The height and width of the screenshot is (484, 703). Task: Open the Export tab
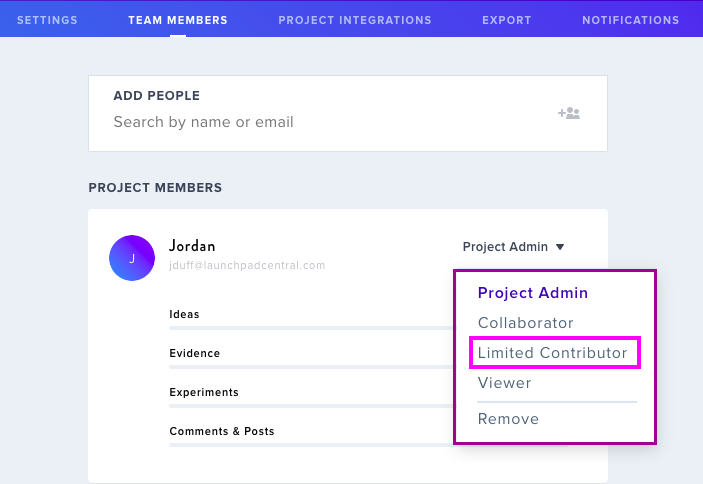(x=507, y=20)
